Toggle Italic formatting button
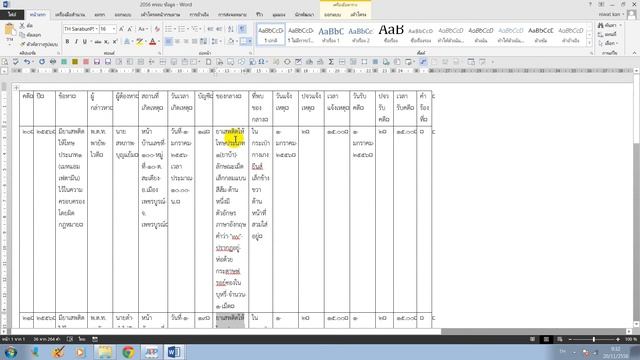This screenshot has width=640, height=360. [x=76, y=42]
